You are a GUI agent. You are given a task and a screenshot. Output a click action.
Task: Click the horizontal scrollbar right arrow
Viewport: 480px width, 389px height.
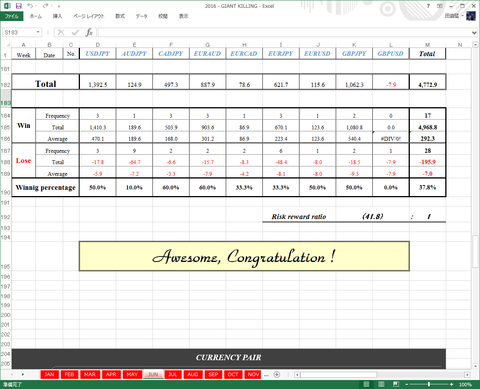click(x=467, y=375)
